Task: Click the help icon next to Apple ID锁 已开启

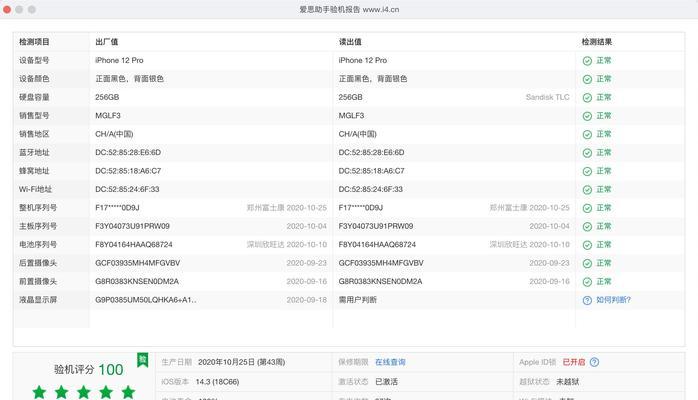Action: pos(594,362)
